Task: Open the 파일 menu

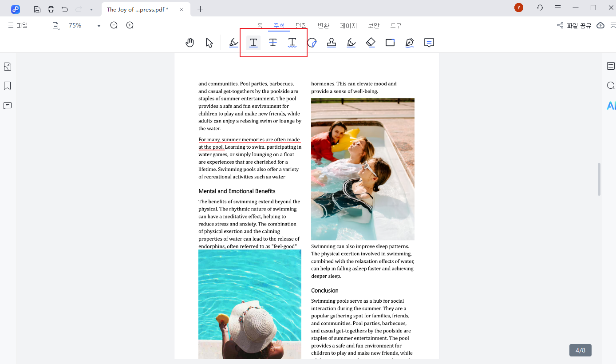Action: [x=18, y=25]
